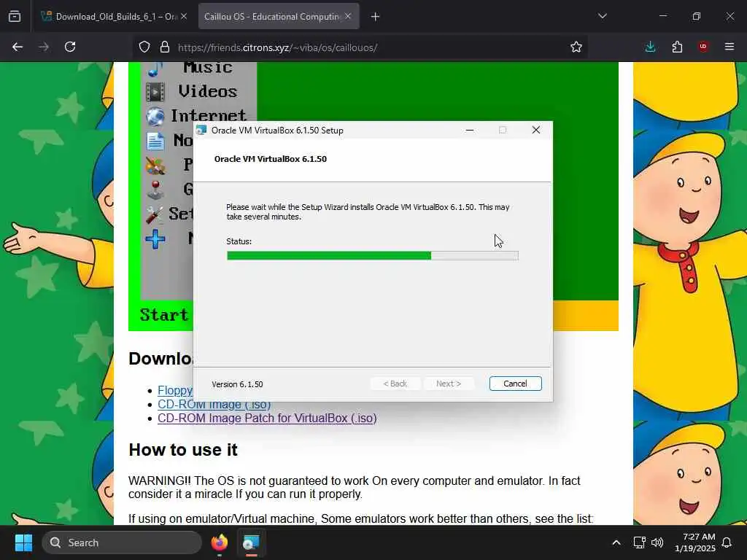Close the VirtualBox Setup dialog
The height and width of the screenshot is (560, 747).
tap(536, 130)
